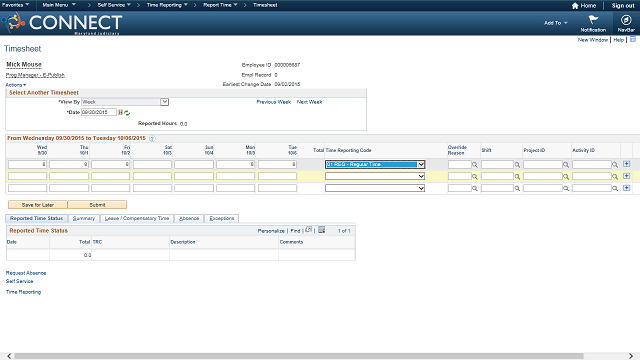Open Add To dropdown in header
This screenshot has width=640, height=360.
tap(556, 23)
